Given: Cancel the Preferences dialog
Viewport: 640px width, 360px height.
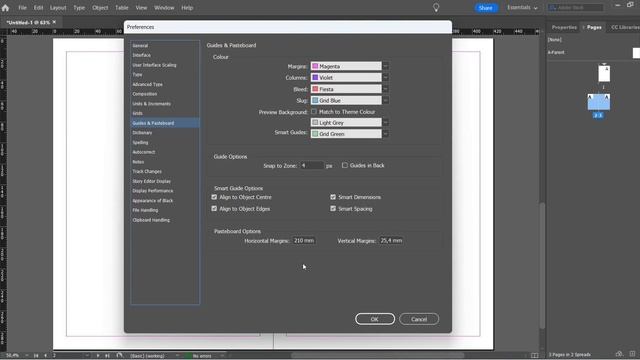Looking at the screenshot, I should click(x=419, y=319).
